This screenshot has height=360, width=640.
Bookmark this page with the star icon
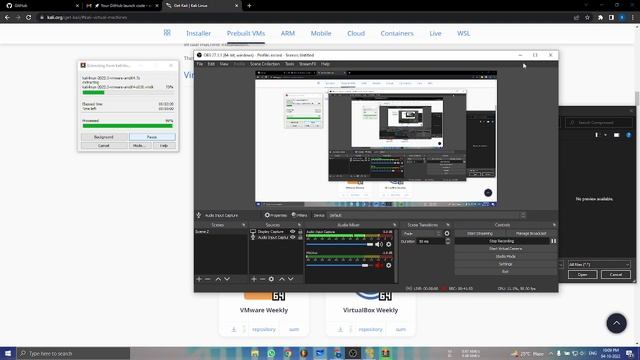[587, 18]
